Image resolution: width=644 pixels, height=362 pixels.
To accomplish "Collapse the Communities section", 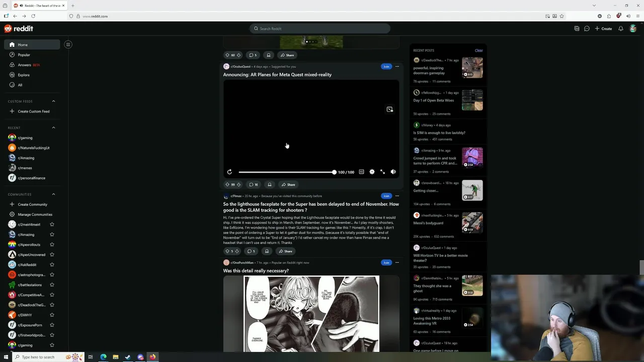I will 53,194.
